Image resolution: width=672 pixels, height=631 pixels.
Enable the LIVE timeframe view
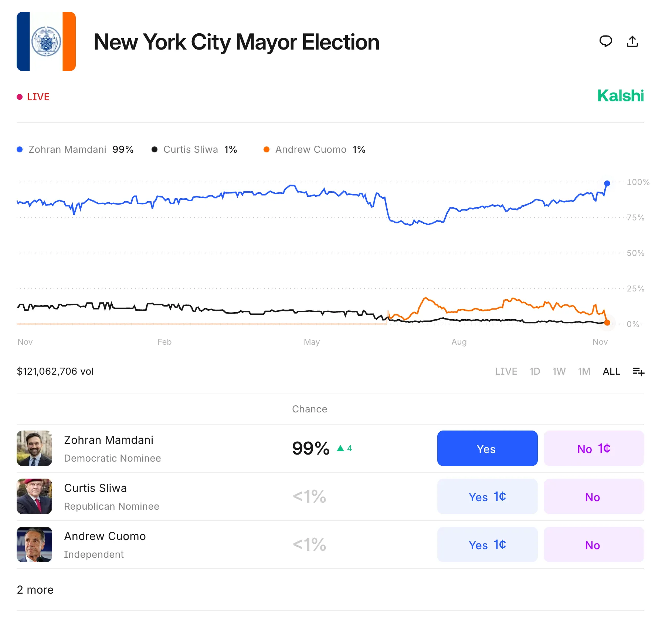[x=506, y=371]
